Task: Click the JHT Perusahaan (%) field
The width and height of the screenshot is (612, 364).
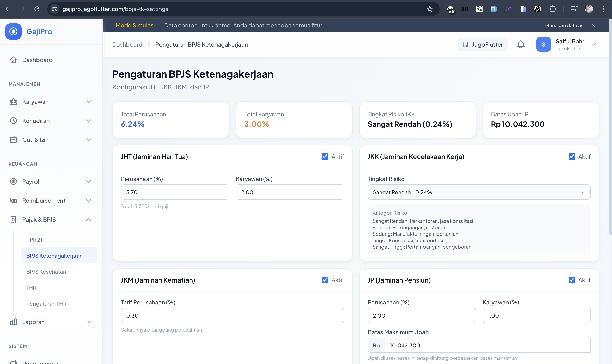Action: click(x=175, y=192)
